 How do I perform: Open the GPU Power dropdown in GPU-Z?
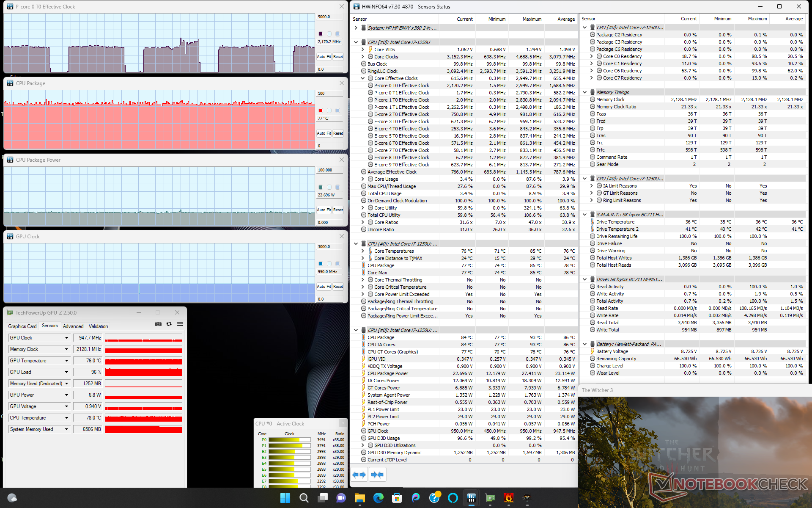66,395
